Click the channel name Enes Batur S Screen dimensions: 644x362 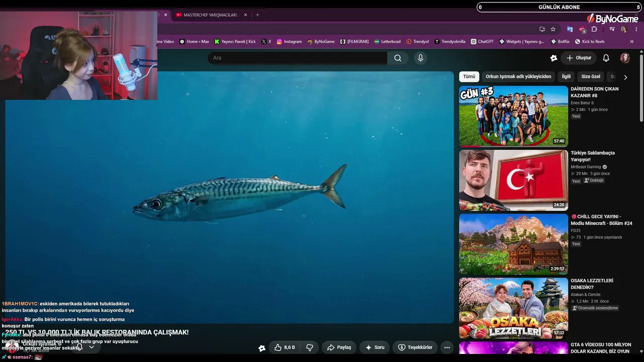pos(582,103)
